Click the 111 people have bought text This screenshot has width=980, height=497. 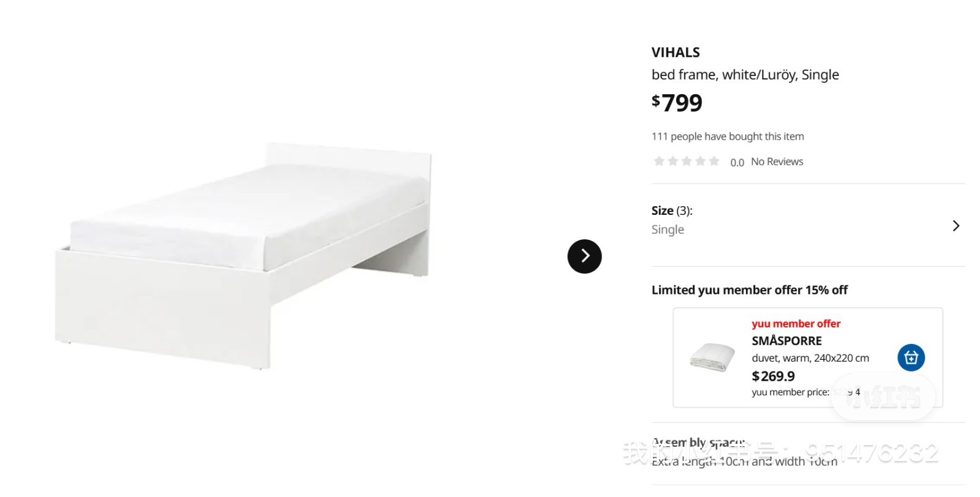click(728, 136)
